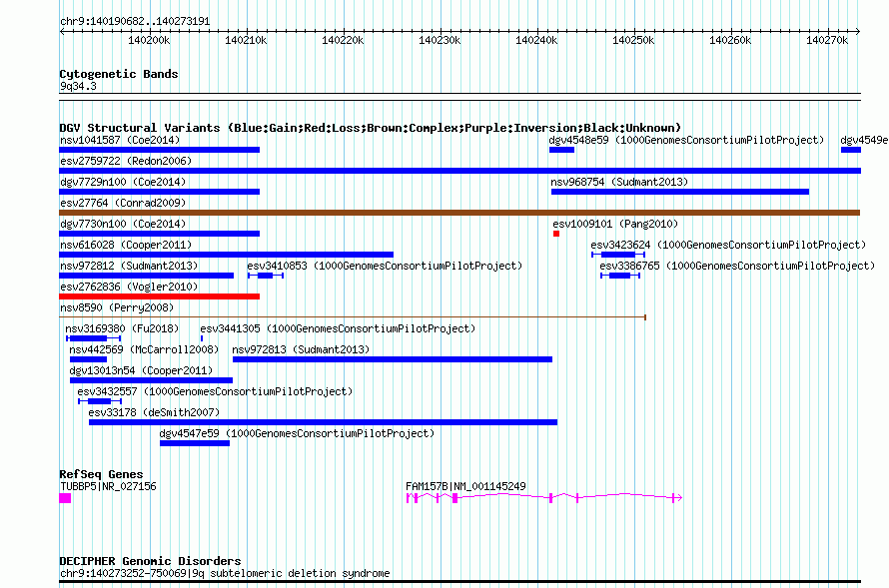Click the 140270k ruler tick label
The width and height of the screenshot is (889, 588).
coord(827,40)
